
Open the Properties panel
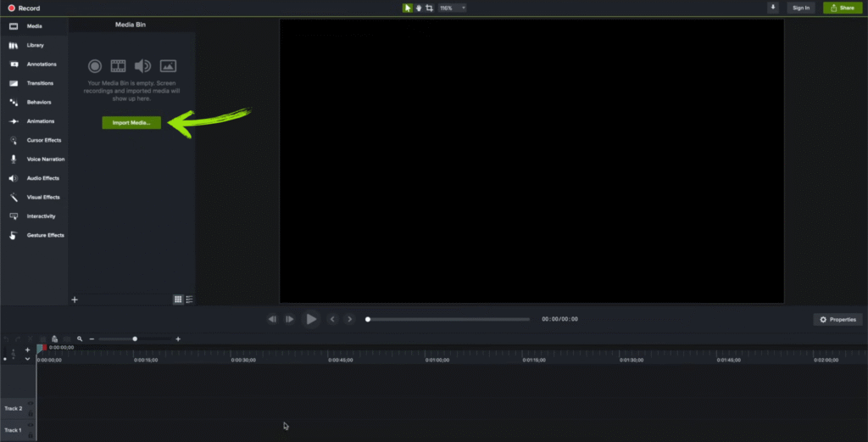[x=837, y=320]
